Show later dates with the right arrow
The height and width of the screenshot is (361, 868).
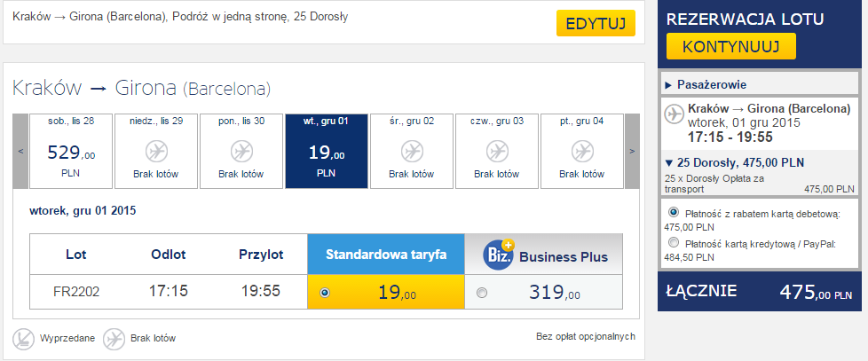[632, 151]
